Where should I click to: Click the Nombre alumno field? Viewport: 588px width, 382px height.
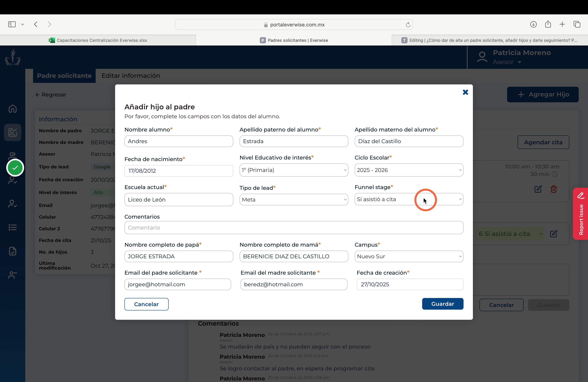click(179, 141)
